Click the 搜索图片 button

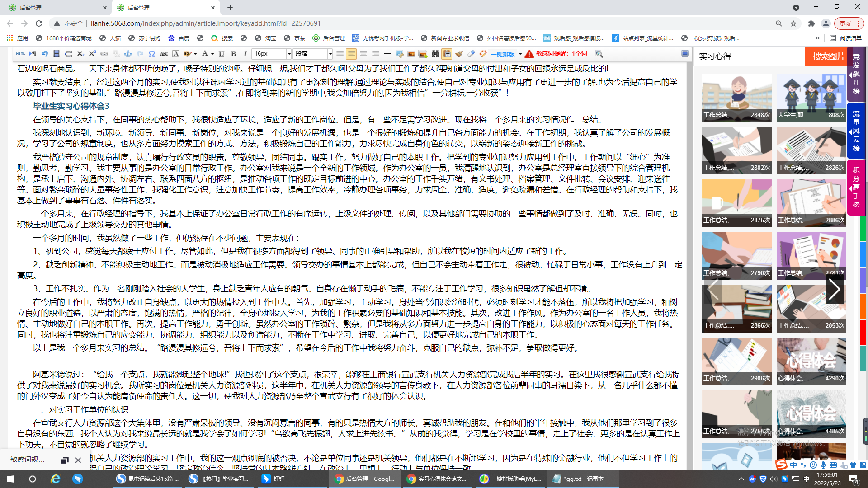click(826, 56)
